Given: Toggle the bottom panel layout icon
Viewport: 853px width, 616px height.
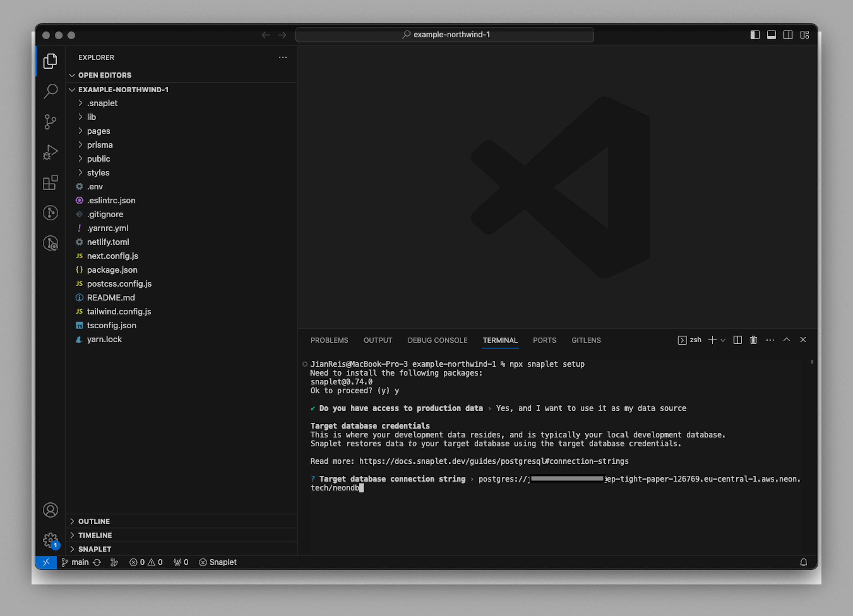Looking at the screenshot, I should (771, 35).
